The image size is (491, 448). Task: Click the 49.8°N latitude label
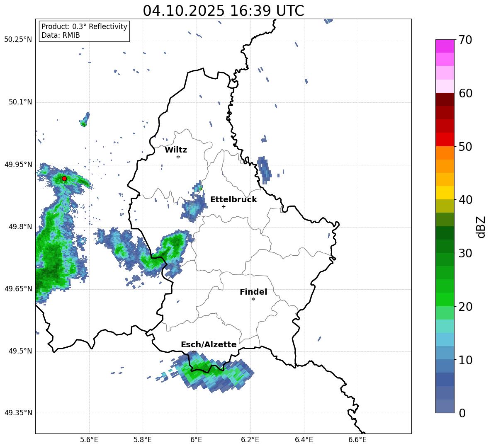tap(20, 227)
